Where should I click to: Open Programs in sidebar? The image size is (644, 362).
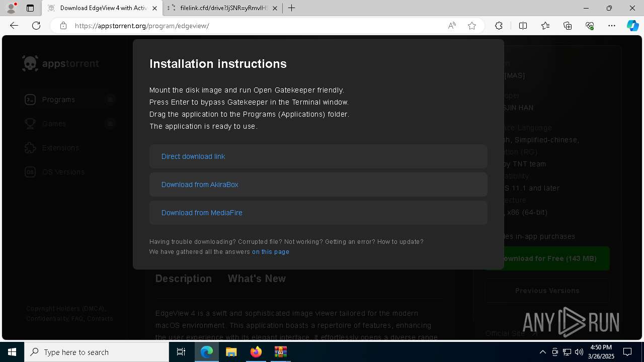[x=58, y=100]
